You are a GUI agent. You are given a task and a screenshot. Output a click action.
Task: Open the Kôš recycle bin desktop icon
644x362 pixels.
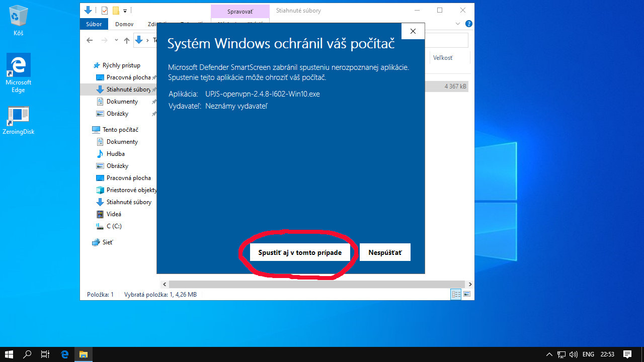18,20
